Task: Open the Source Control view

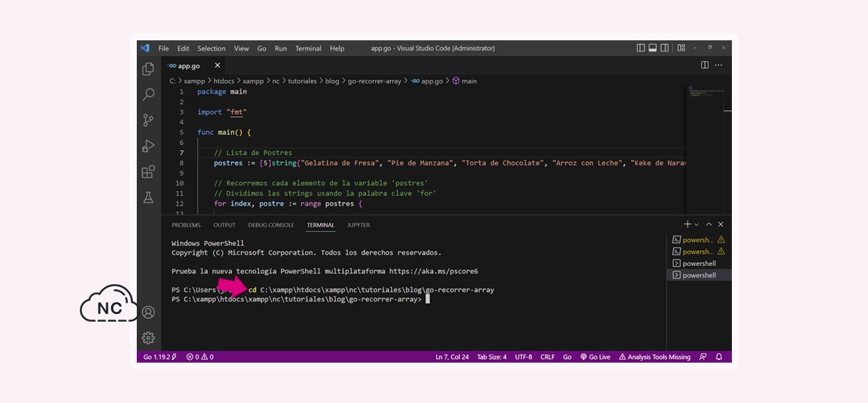Action: pos(148,120)
